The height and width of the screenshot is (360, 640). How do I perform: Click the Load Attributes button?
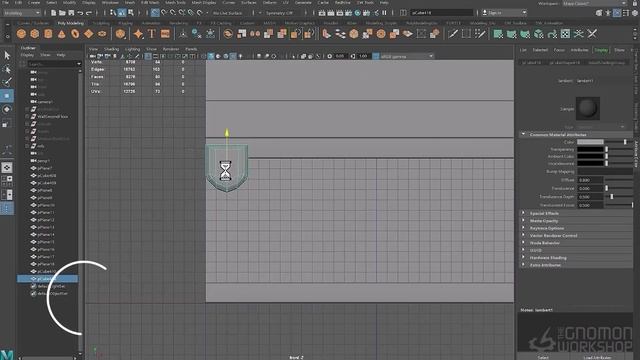pos(597,357)
